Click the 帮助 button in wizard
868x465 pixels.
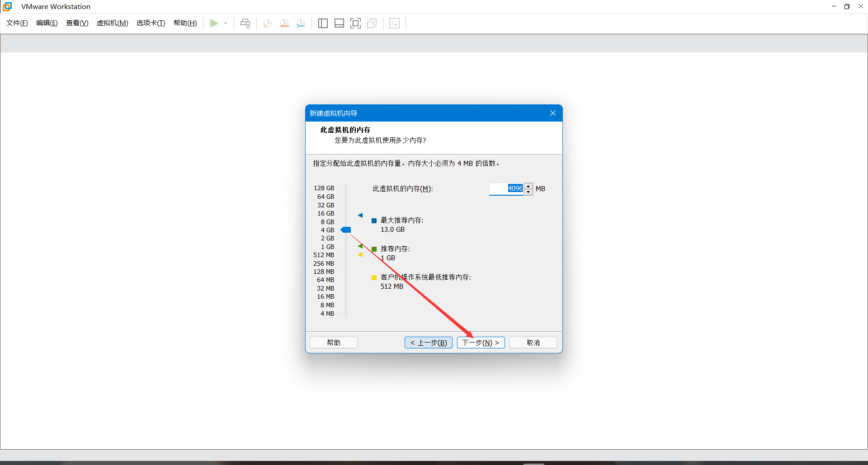coord(334,343)
